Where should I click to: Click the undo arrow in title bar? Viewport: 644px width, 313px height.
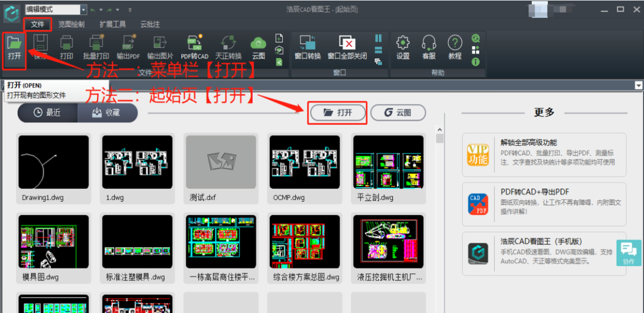(x=93, y=10)
